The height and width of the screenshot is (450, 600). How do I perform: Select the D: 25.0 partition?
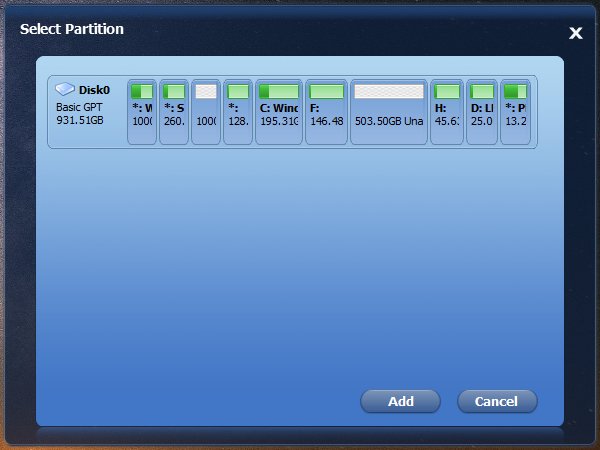tap(482, 112)
